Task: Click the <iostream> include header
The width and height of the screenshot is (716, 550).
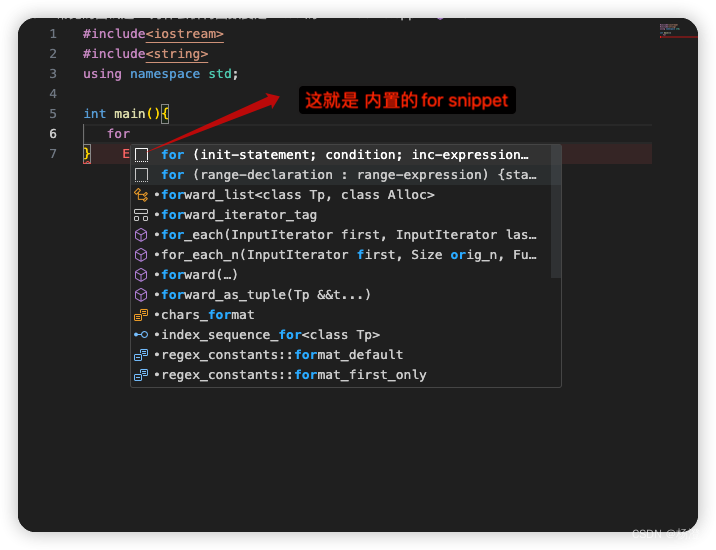Action: coord(185,34)
